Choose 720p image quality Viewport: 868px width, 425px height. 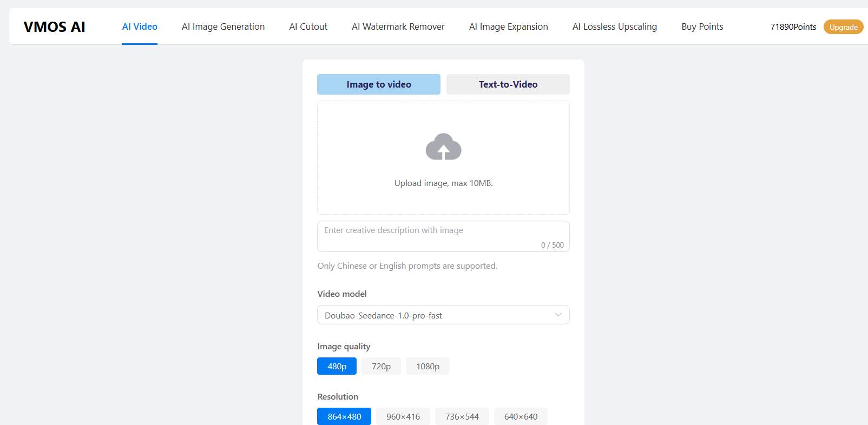pos(381,366)
